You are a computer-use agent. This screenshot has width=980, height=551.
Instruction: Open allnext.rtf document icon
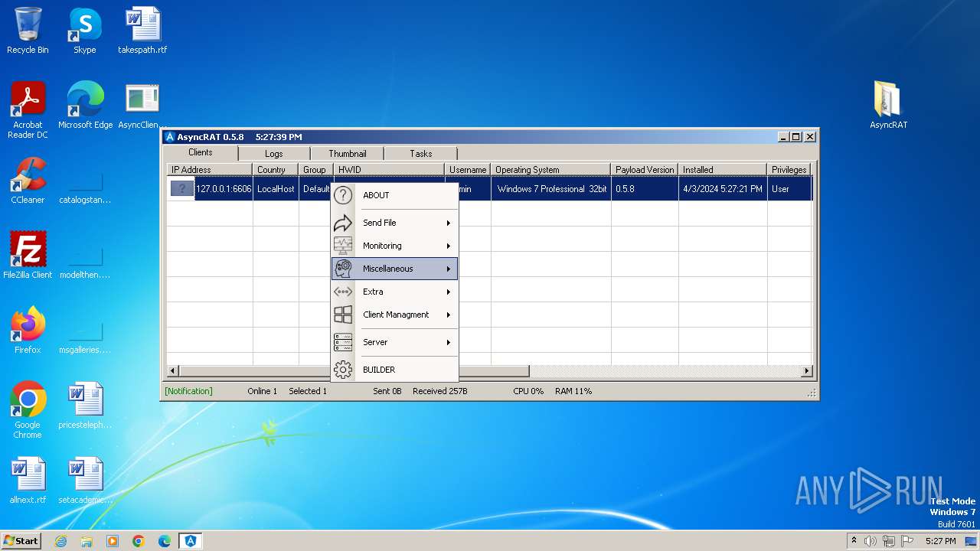(28, 481)
